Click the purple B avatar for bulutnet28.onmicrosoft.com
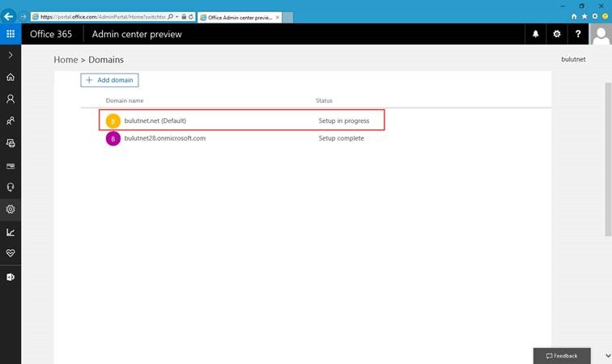 pyautogui.click(x=113, y=138)
